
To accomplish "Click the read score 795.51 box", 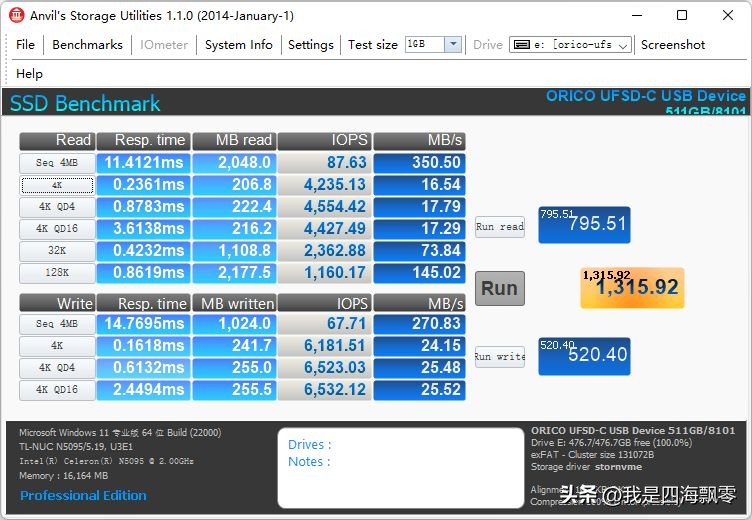I will [x=584, y=225].
